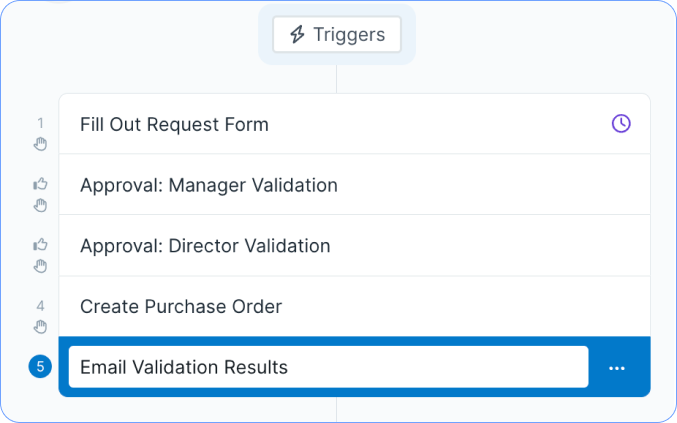Click the hand icon beside Create Purchase Order
This screenshot has height=423, width=677.
(x=40, y=327)
